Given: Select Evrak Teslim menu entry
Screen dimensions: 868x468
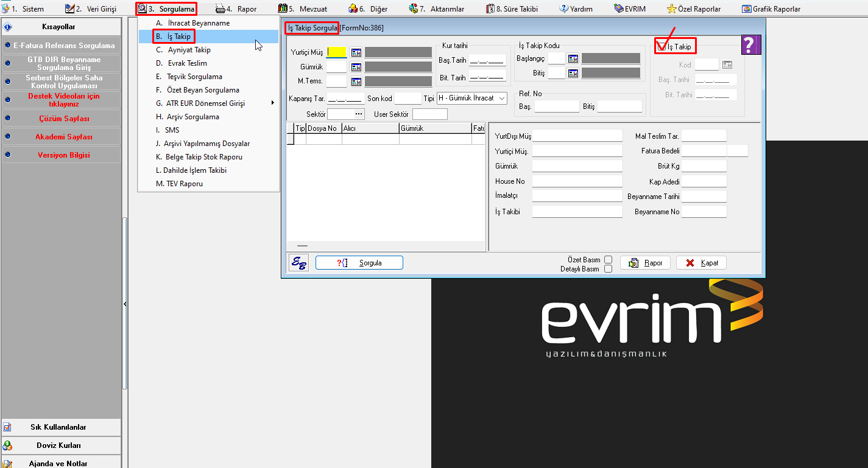Looking at the screenshot, I should (x=208, y=63).
